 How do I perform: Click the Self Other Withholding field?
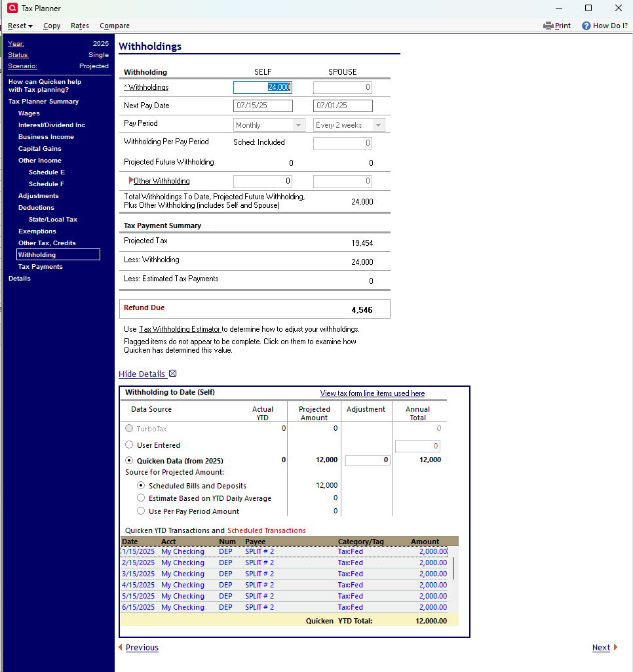coord(263,181)
